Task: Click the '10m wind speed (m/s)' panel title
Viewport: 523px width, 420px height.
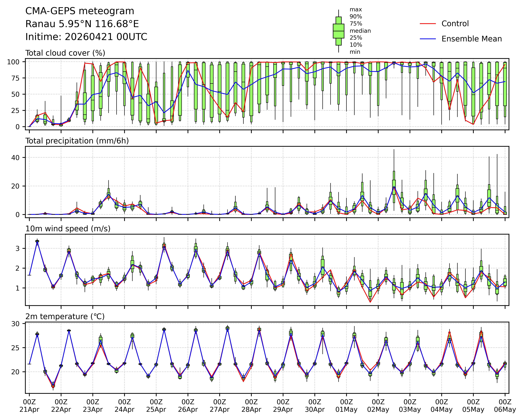Action: 68,229
